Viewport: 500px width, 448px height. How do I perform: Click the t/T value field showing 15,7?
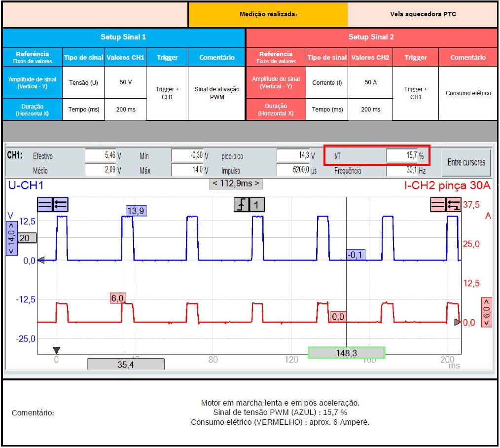tap(402, 156)
